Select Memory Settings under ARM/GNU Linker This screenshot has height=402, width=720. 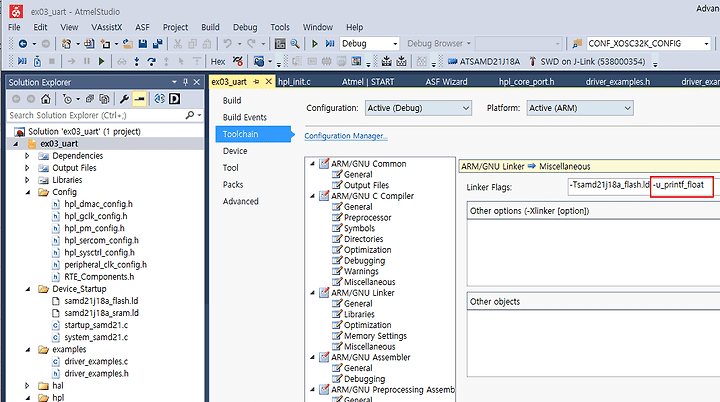(x=375, y=336)
